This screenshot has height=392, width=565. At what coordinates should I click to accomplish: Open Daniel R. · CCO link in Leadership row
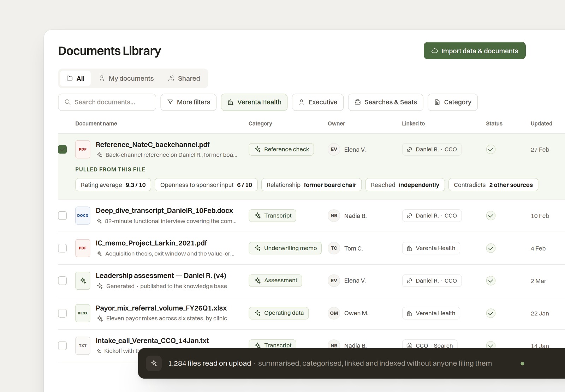(x=432, y=281)
